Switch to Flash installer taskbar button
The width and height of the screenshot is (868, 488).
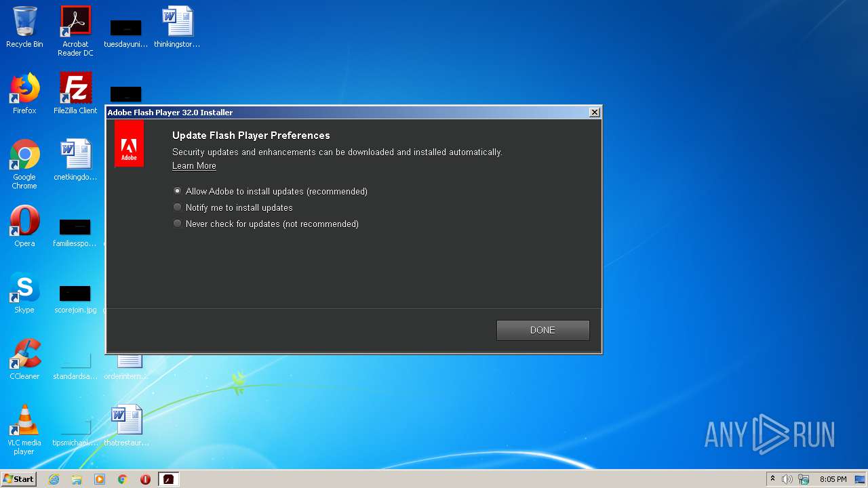pyautogui.click(x=168, y=479)
